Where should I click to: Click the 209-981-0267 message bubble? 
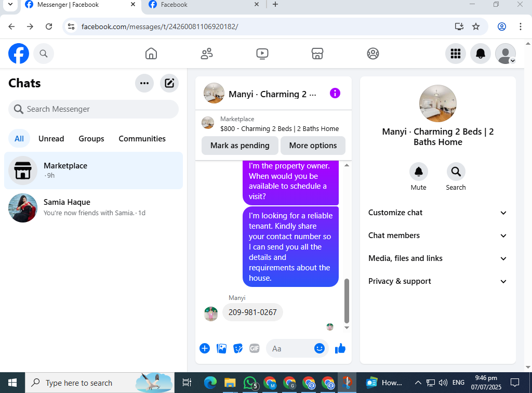click(x=252, y=312)
